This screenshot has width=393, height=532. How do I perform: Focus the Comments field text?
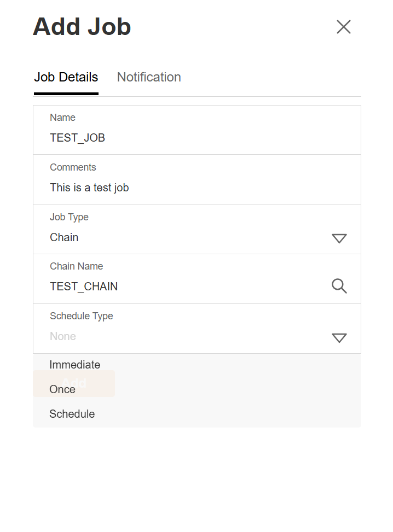[x=89, y=188]
